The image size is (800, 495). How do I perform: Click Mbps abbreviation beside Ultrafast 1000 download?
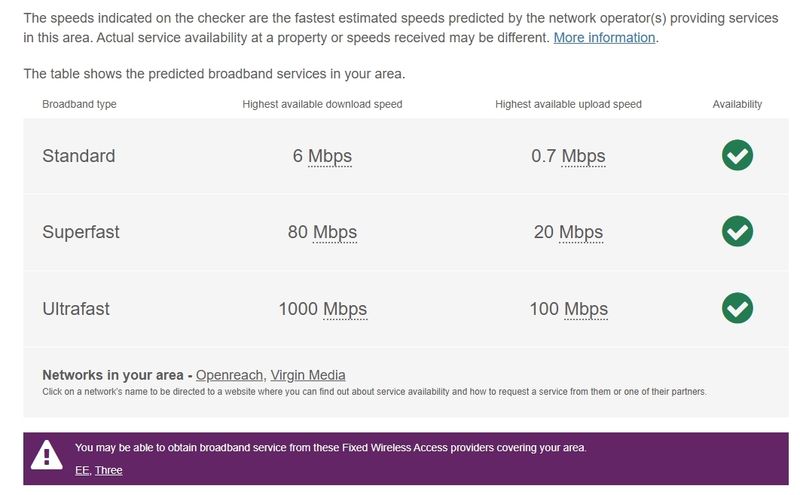click(x=344, y=309)
